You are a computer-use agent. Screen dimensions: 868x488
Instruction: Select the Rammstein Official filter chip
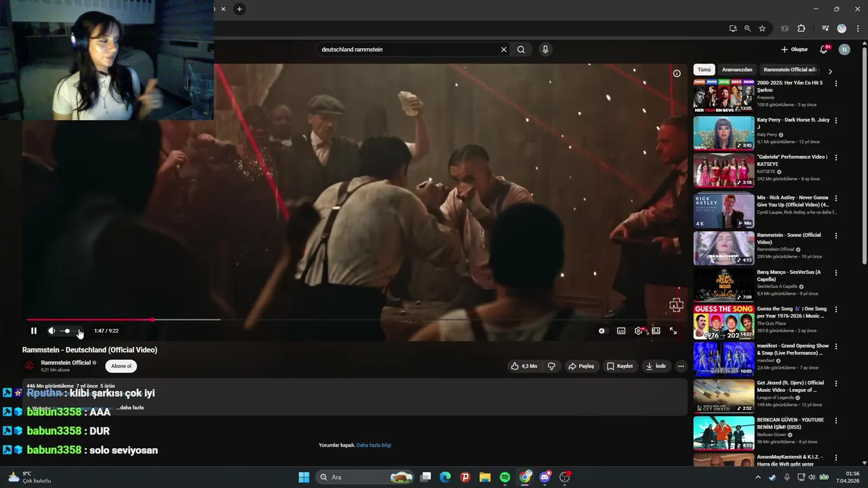[x=789, y=70]
